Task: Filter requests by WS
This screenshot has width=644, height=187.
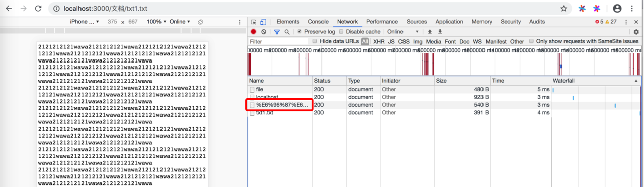Action: click(x=477, y=41)
